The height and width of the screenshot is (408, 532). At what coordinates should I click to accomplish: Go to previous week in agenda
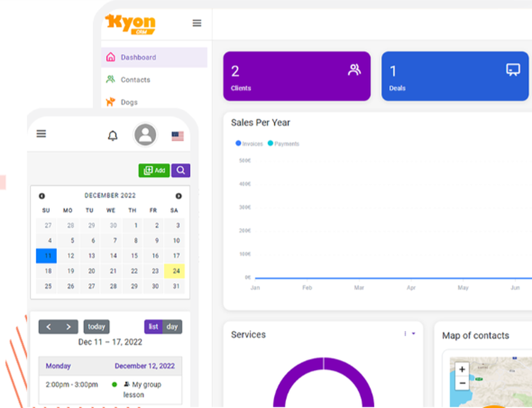pyautogui.click(x=48, y=327)
